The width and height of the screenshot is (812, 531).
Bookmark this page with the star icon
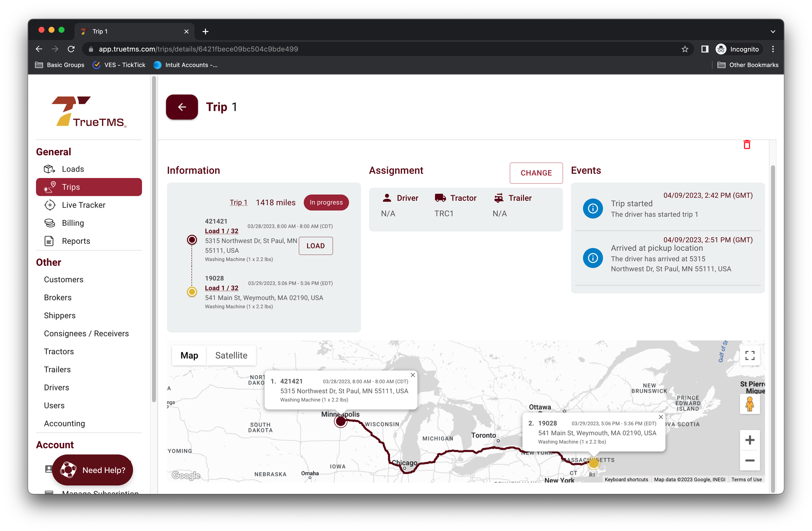click(684, 49)
